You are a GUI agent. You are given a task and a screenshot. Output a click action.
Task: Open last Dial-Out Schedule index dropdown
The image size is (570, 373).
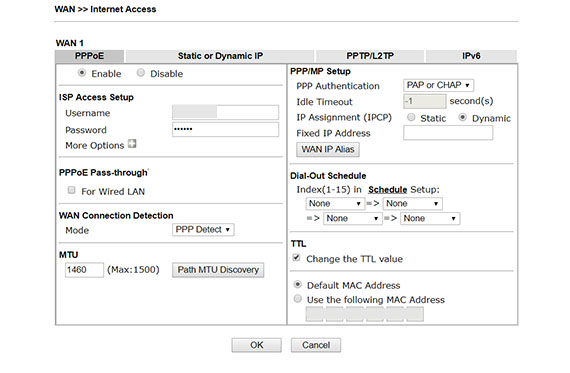click(x=430, y=218)
